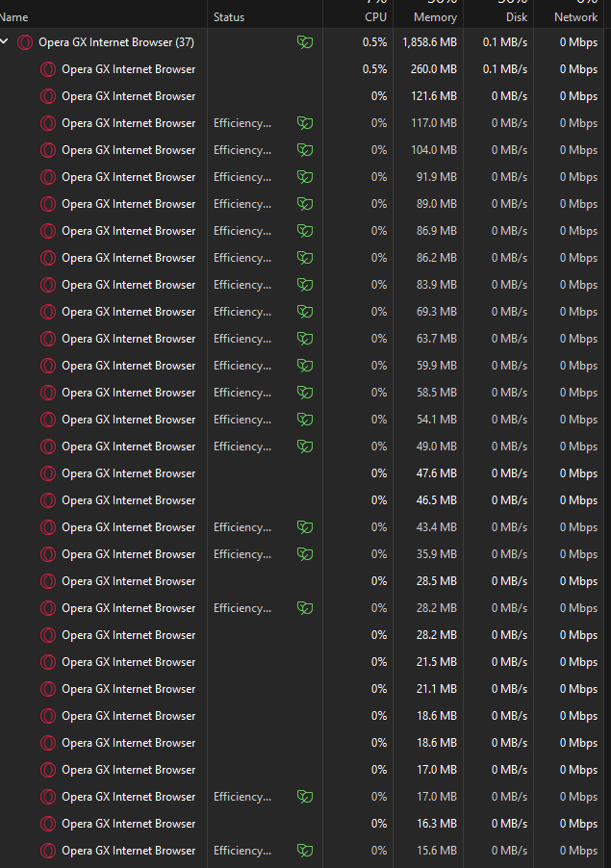The image size is (611, 868).
Task: Click the efficiency leaf icon in the 49.0 MB row
Action: (x=305, y=447)
